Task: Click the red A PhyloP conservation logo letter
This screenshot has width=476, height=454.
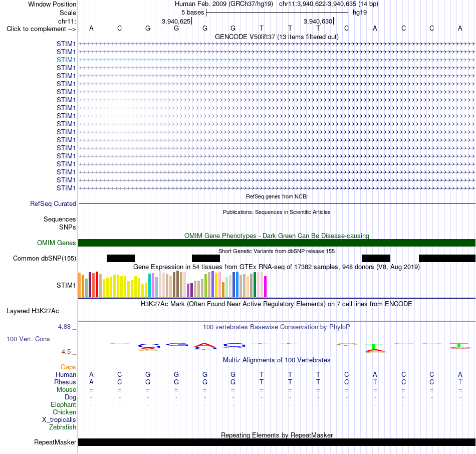Action: (x=205, y=345)
